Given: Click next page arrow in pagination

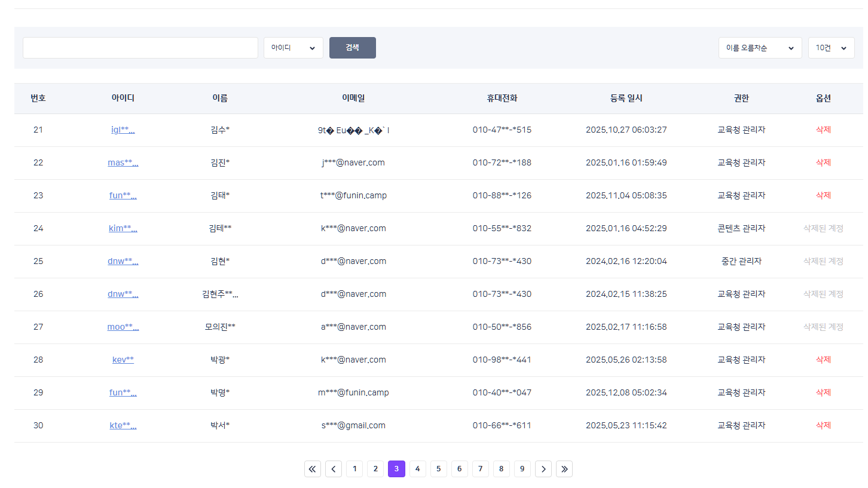Looking at the screenshot, I should tap(543, 469).
